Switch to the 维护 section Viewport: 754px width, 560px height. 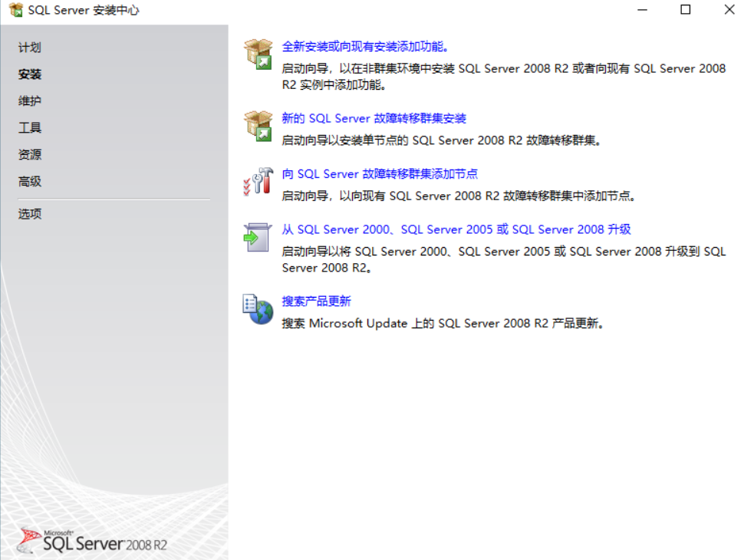[29, 100]
